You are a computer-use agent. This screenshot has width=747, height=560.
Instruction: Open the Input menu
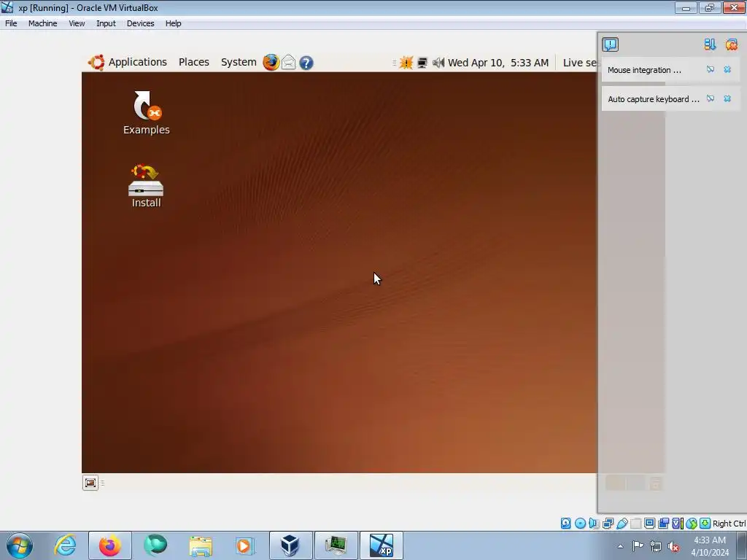(106, 23)
